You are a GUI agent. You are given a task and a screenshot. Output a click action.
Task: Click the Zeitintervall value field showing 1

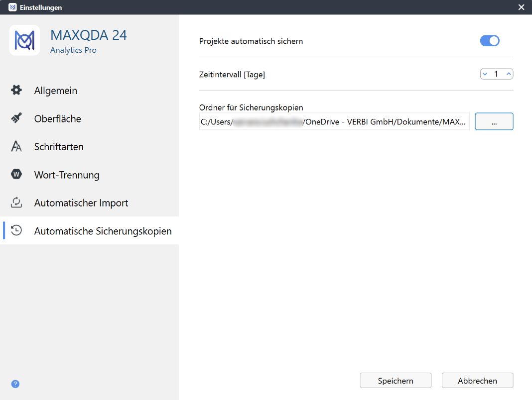(496, 74)
